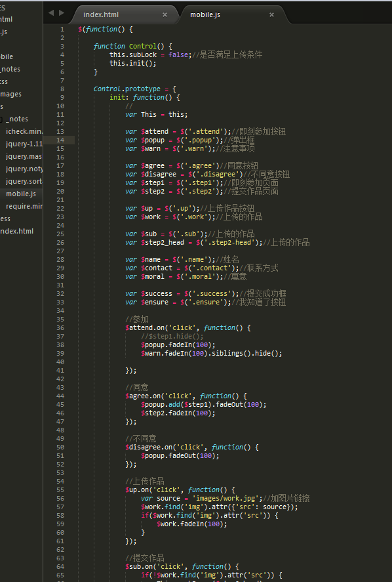Image resolution: width=392 pixels, height=582 pixels.
Task: Click the css folder in the sidebar
Action: point(4,81)
